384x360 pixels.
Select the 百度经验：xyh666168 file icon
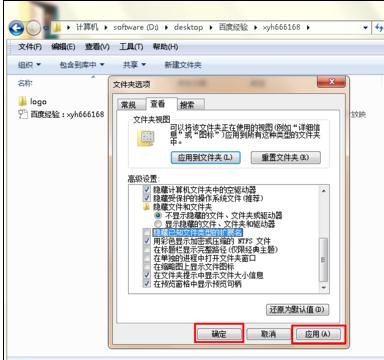[x=22, y=114]
